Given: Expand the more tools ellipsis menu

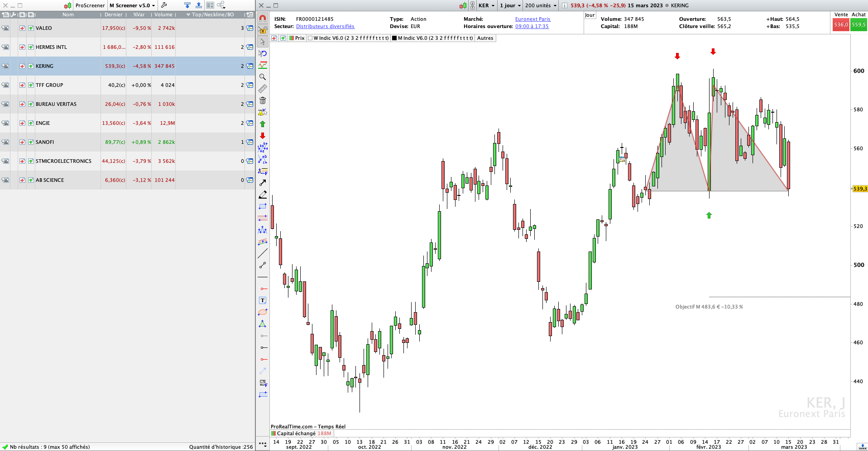Looking at the screenshot, I should coord(263,443).
